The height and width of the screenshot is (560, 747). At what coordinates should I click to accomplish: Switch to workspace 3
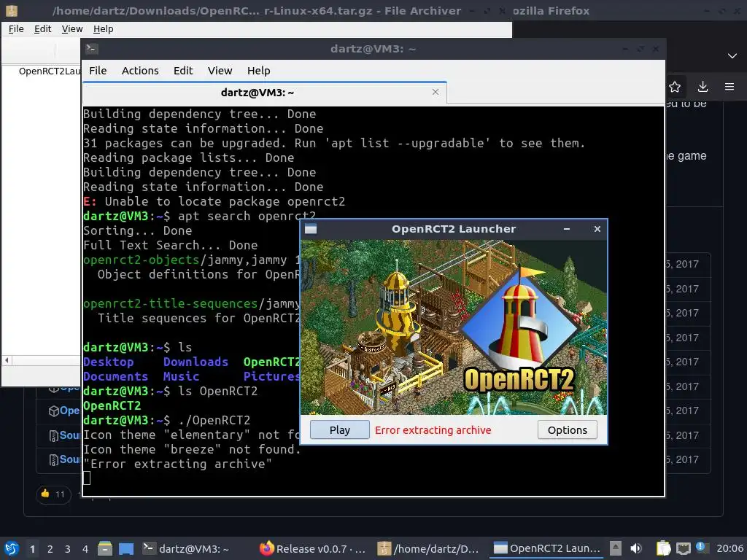(68, 549)
